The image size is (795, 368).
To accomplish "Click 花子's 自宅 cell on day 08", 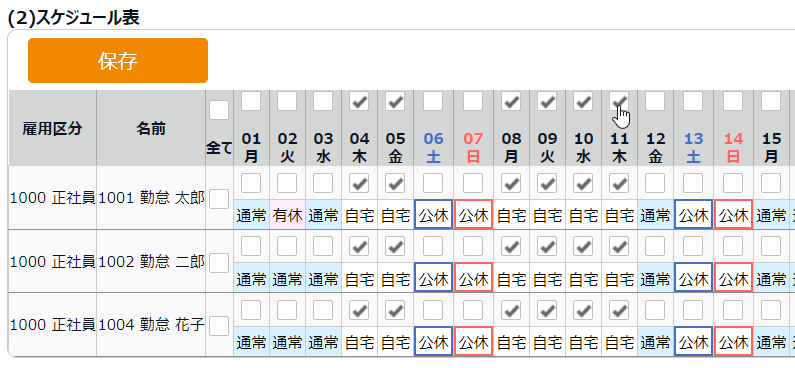I will coord(512,342).
